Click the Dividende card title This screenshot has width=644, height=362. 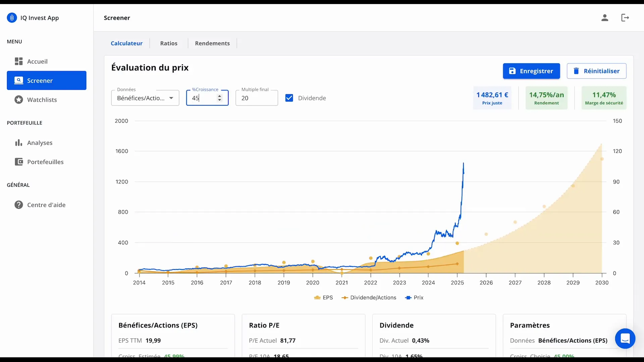click(x=396, y=325)
